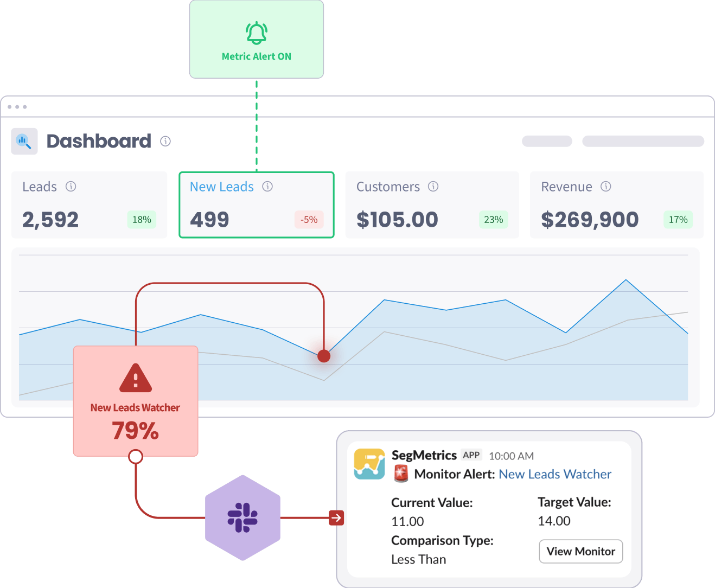Click the SegMetrics app avatar icon
Image resolution: width=715 pixels, height=588 pixels.
tap(369, 464)
